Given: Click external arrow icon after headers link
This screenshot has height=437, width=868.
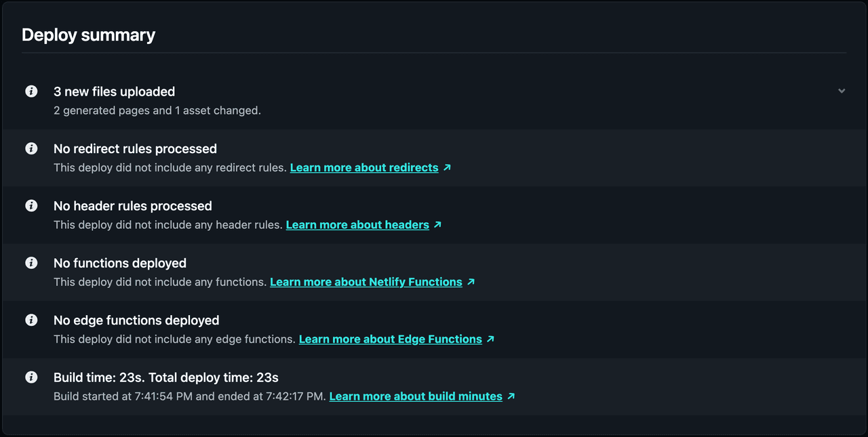Looking at the screenshot, I should point(437,224).
